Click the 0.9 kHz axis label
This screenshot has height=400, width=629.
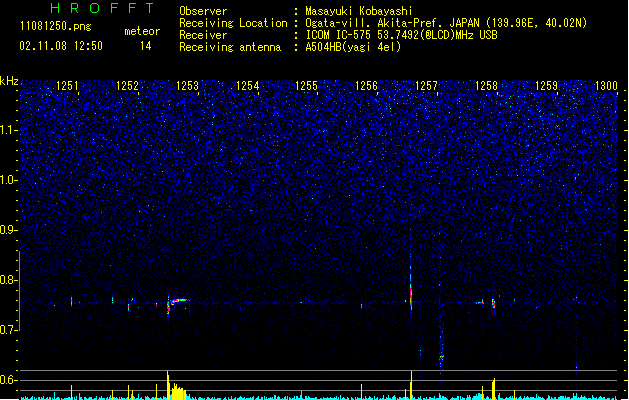(x=8, y=230)
